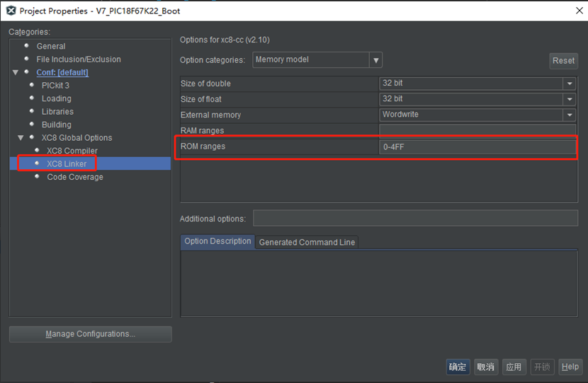Click the Help button
Image resolution: width=588 pixels, height=383 pixels.
click(570, 367)
